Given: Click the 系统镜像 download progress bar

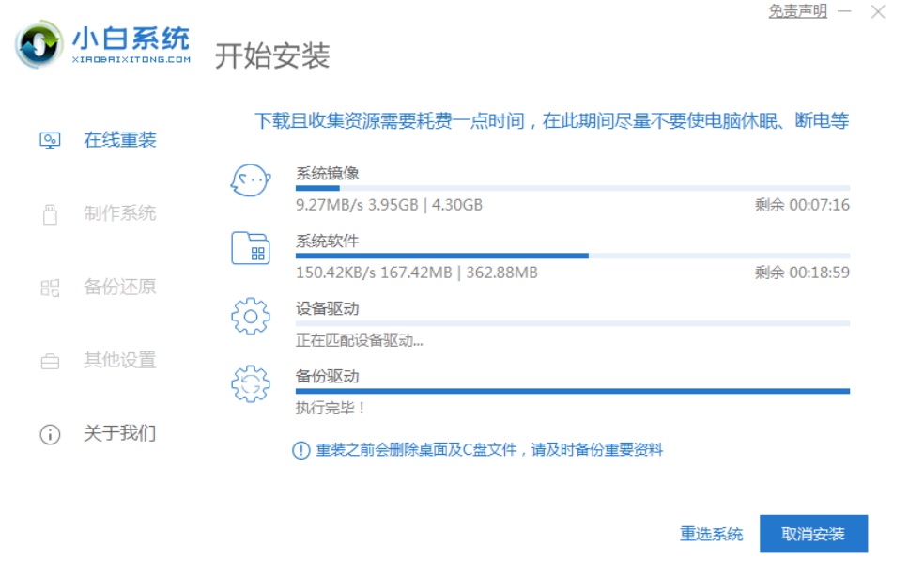Looking at the screenshot, I should click(572, 188).
